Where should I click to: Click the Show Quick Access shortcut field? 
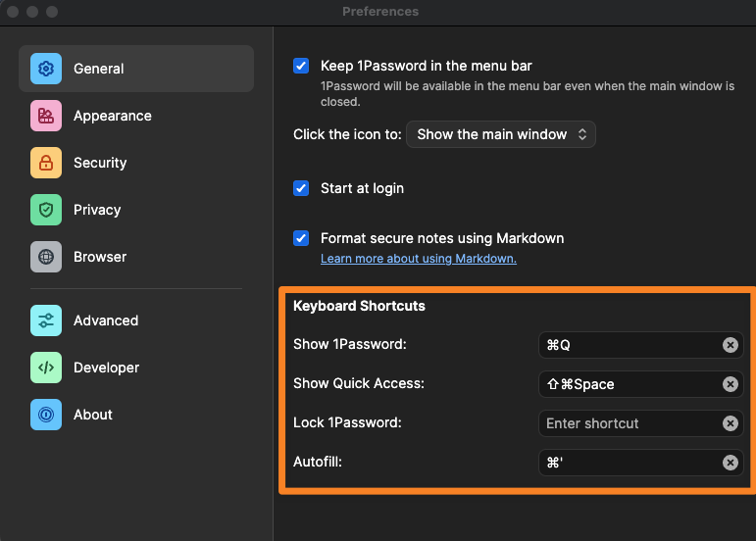tap(630, 384)
